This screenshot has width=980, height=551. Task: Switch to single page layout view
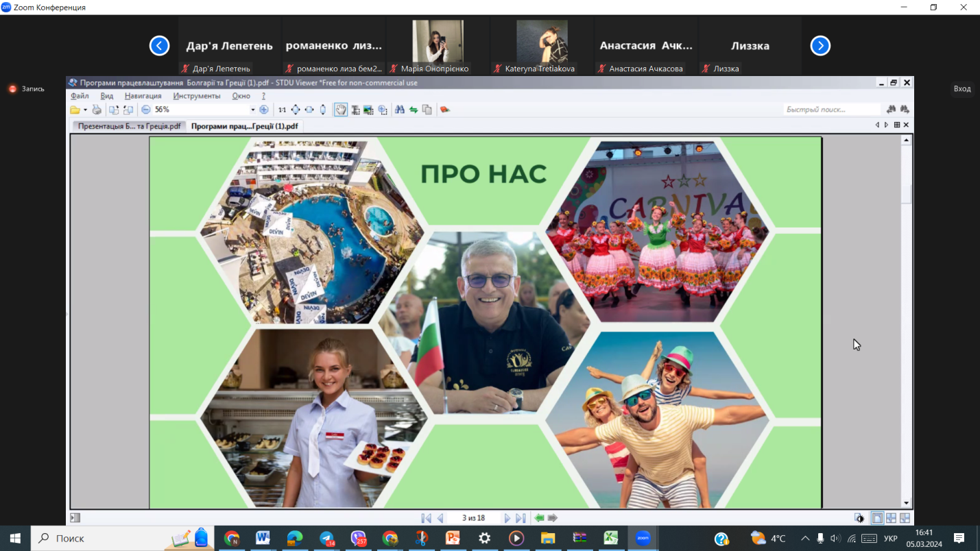tap(877, 518)
